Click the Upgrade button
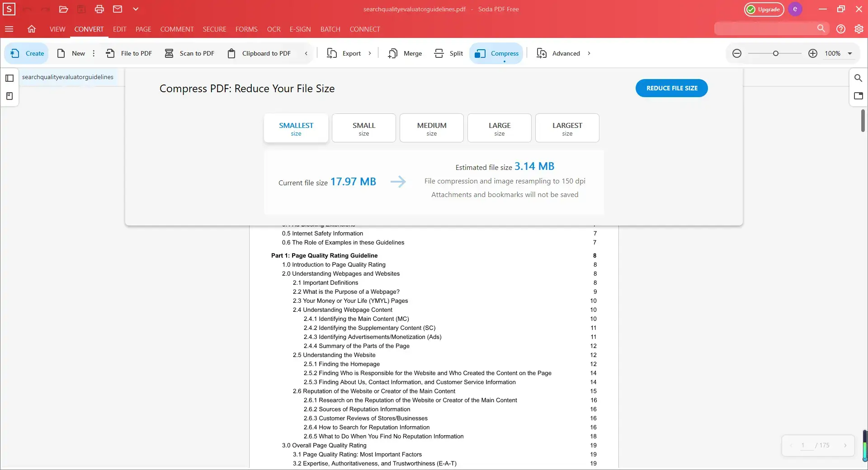The height and width of the screenshot is (470, 868). pyautogui.click(x=764, y=9)
